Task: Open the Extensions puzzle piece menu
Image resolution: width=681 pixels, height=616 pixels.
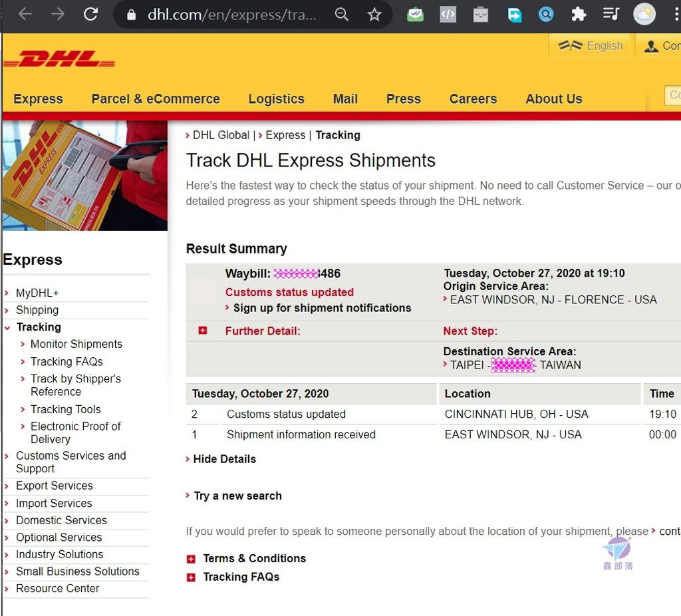Action: tap(578, 15)
